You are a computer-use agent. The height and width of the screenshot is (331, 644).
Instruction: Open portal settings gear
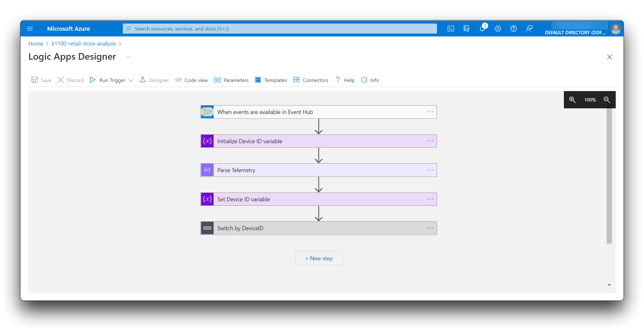[498, 29]
